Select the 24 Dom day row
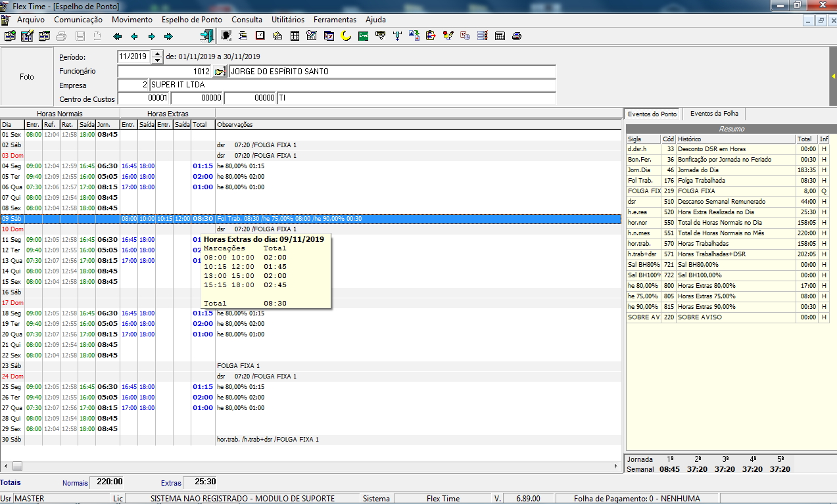The image size is (837, 504). (310, 377)
